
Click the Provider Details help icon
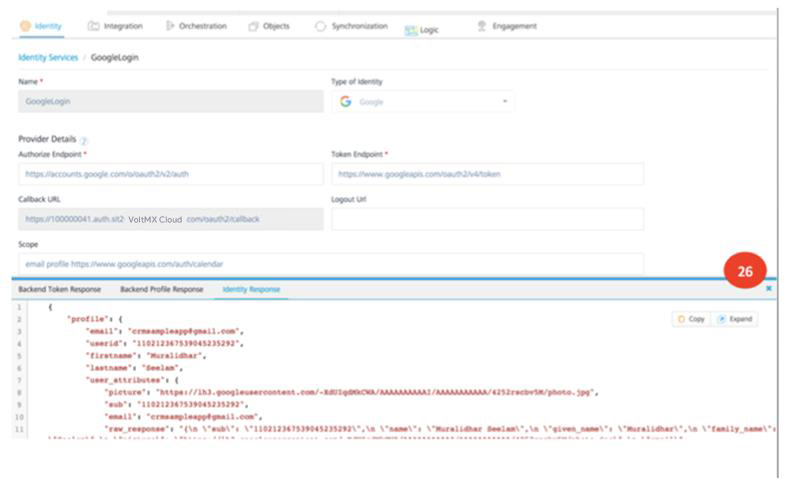click(83, 141)
